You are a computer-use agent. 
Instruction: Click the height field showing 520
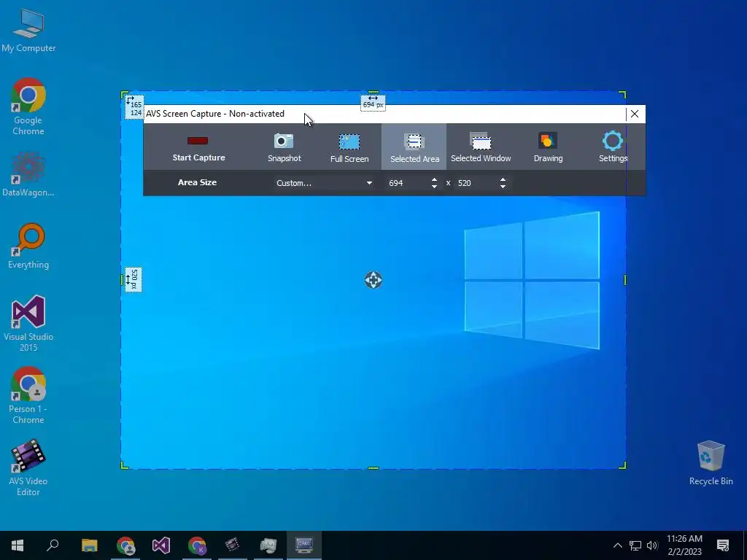(476, 183)
